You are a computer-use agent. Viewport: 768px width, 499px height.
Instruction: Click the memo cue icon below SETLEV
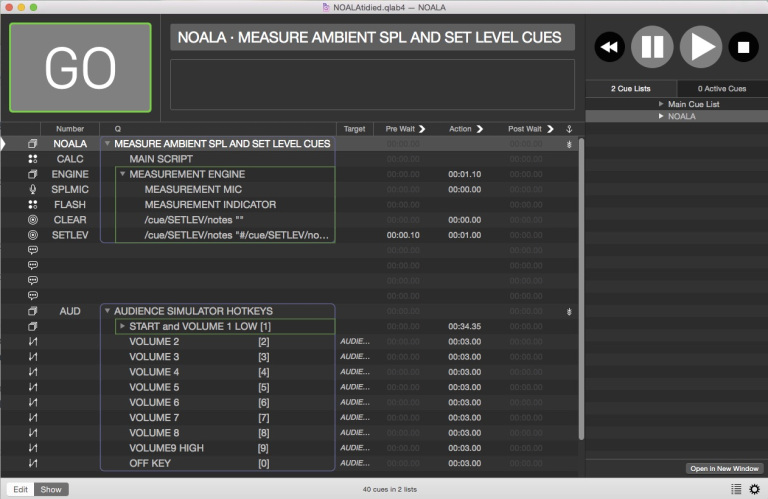(x=32, y=250)
